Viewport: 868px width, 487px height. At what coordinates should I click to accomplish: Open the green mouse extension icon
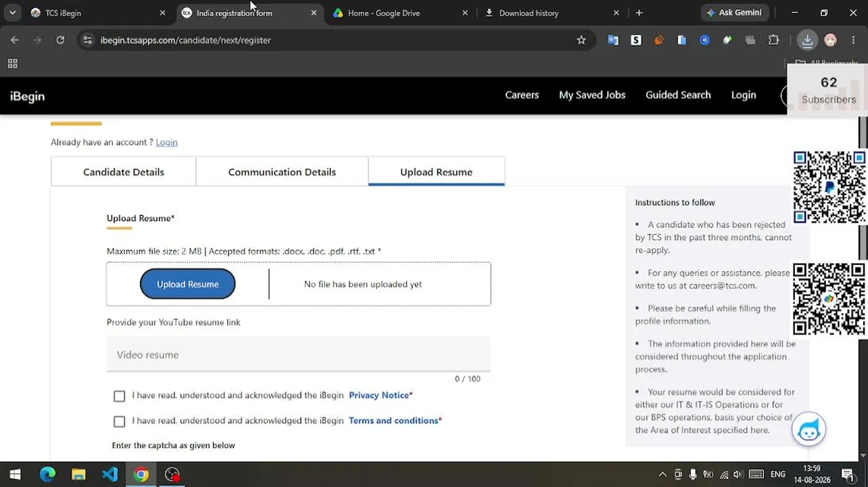[x=727, y=40]
